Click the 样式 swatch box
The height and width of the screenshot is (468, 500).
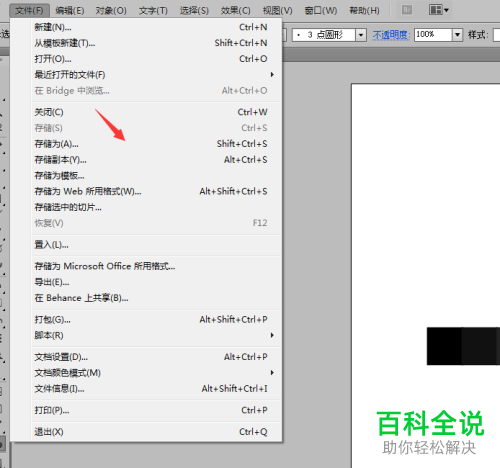(x=496, y=35)
